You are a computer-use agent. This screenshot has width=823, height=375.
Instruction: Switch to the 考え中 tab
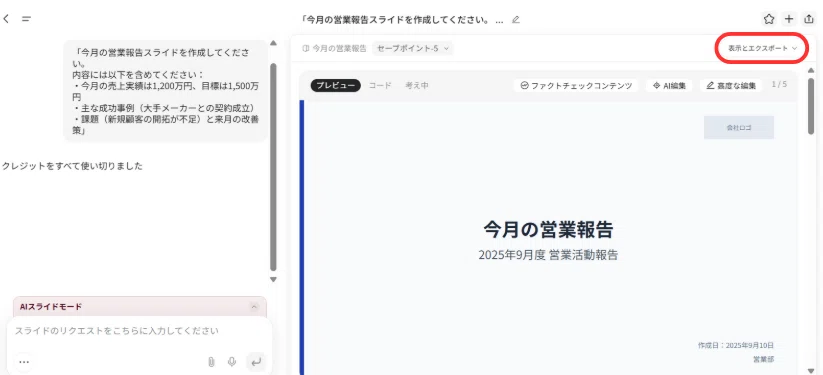pyautogui.click(x=416, y=86)
